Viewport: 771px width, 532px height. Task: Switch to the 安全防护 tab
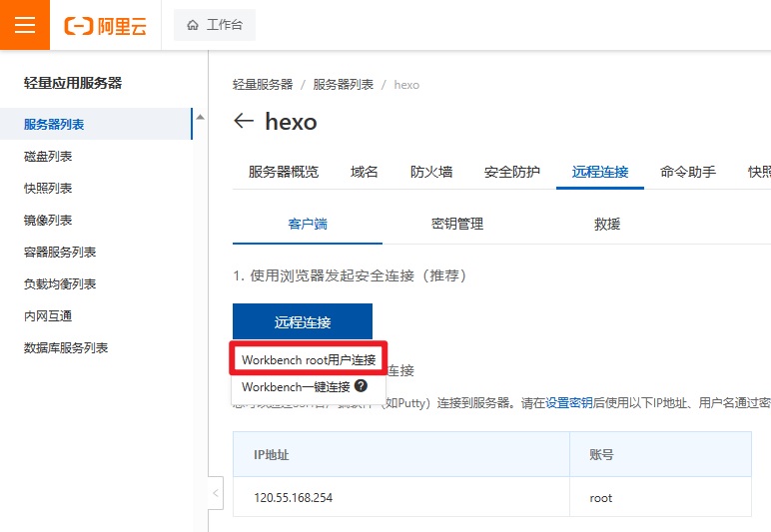pyautogui.click(x=512, y=172)
